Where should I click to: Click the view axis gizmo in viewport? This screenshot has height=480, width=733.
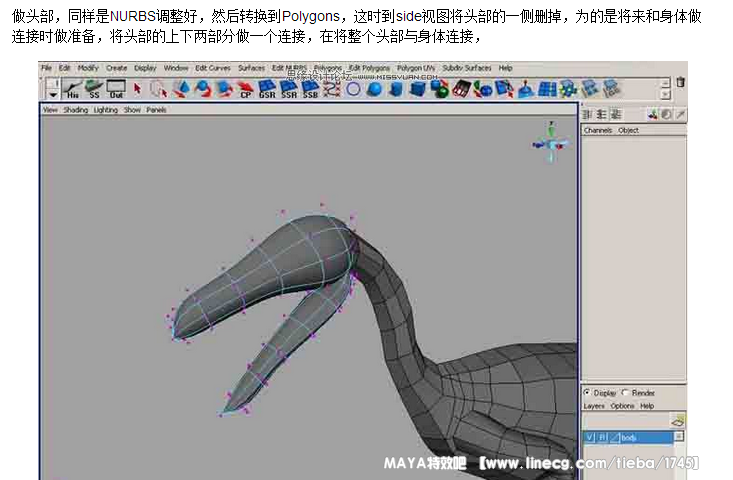(551, 142)
